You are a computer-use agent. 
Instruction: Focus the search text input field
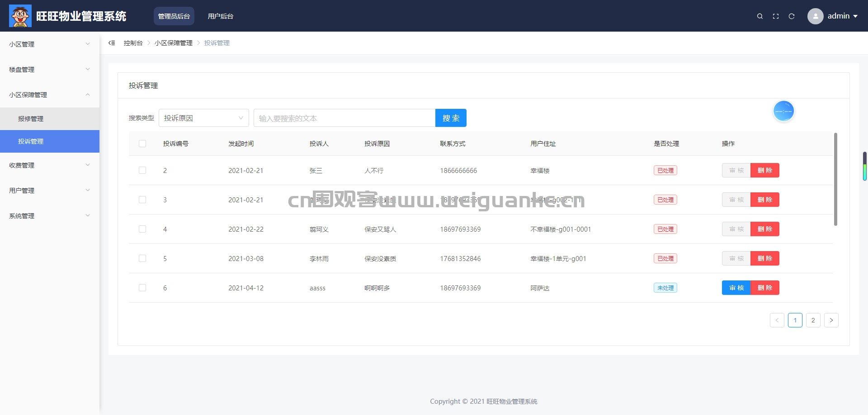(x=344, y=118)
